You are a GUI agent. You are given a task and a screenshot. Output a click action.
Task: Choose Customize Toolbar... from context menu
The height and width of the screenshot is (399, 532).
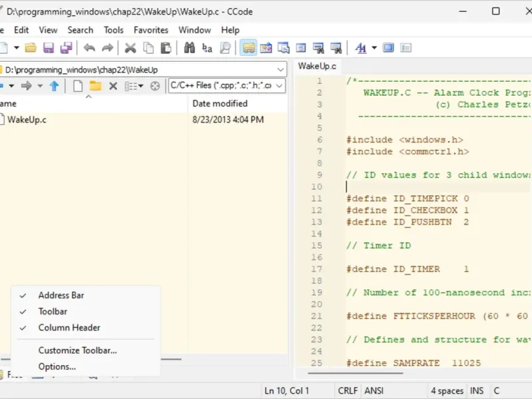[x=77, y=350]
